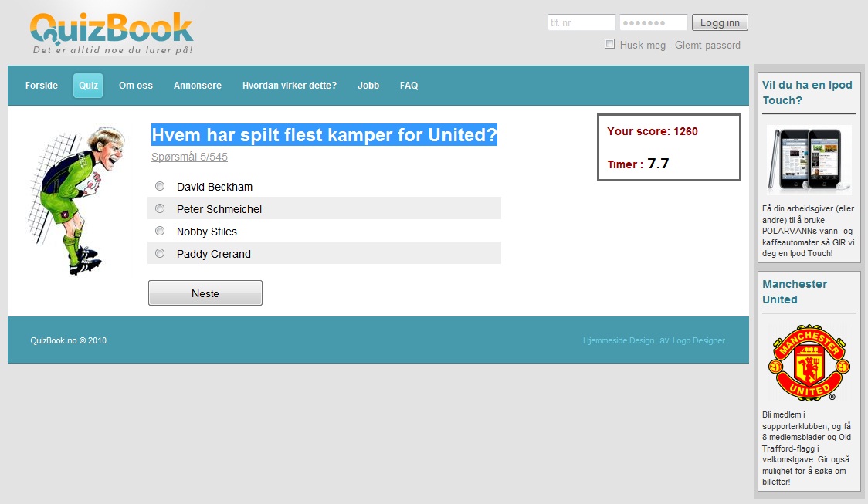Click the goalkeeper caricature image
This screenshot has height=504, width=868.
(76, 201)
